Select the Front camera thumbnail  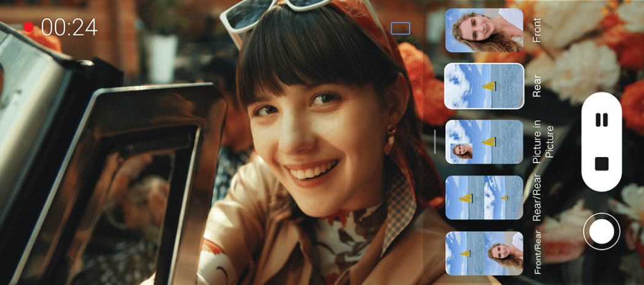[484, 30]
